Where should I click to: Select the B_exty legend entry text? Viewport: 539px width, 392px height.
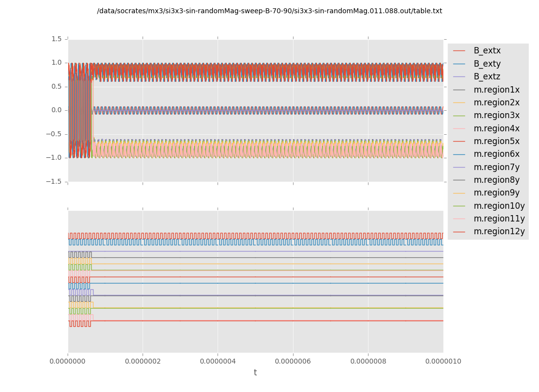(487, 64)
